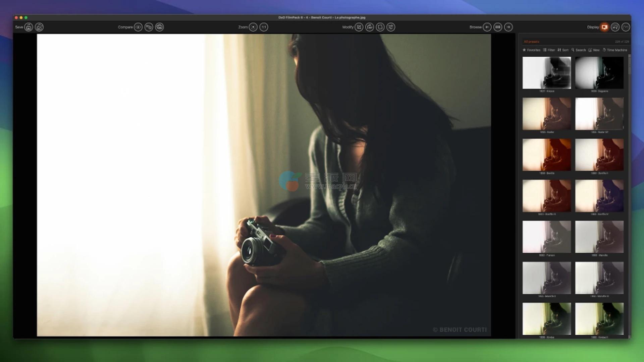Open the Filter presets dropdown
Image resolution: width=644 pixels, height=362 pixels.
click(549, 50)
